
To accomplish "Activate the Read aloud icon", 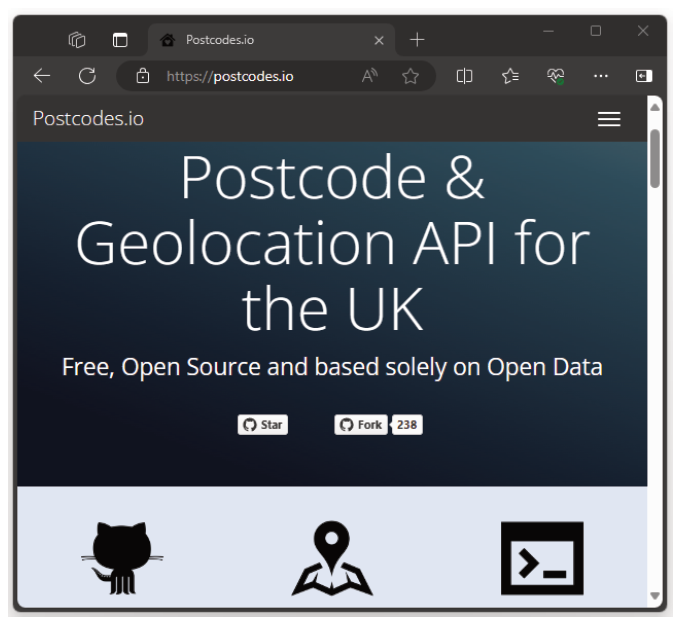I will coord(370,76).
